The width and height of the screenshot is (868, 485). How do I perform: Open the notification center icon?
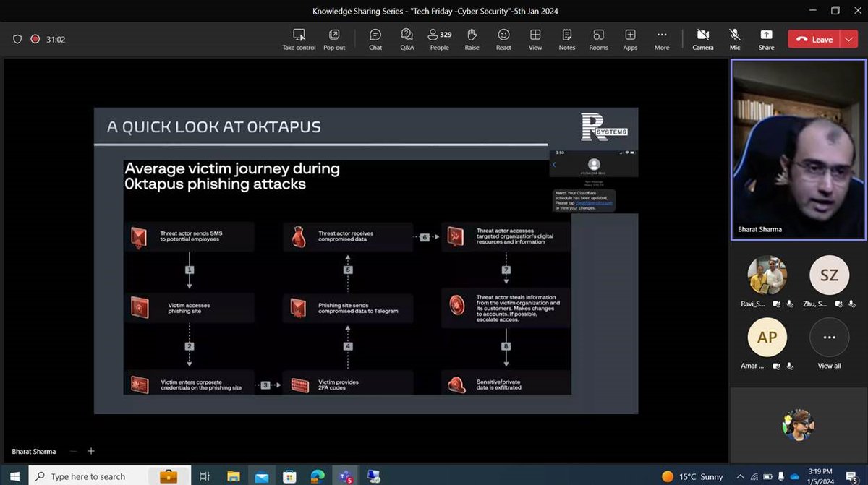[854, 476]
